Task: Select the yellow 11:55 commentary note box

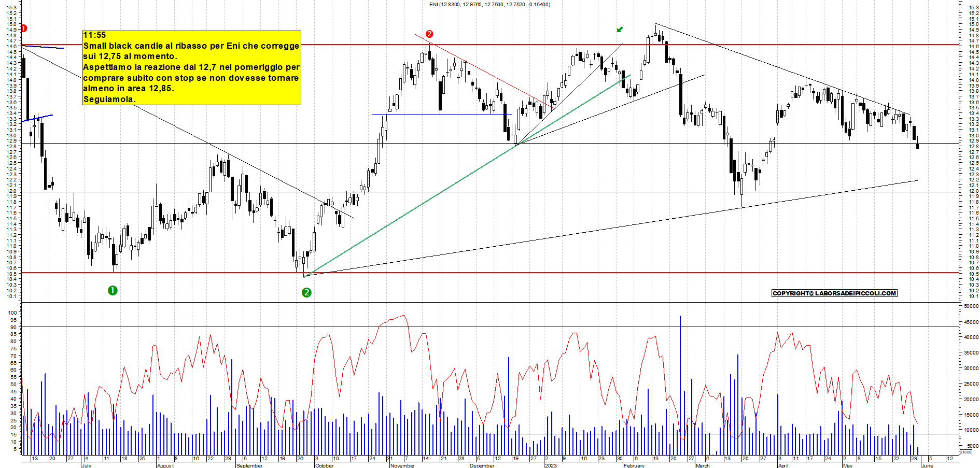Action: pyautogui.click(x=191, y=67)
